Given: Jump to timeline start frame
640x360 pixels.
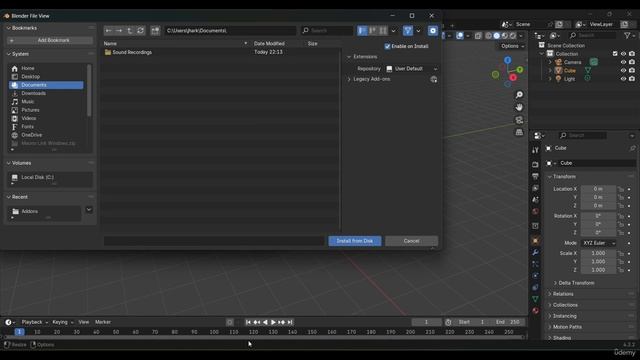Looking at the screenshot, I should pos(248,322).
